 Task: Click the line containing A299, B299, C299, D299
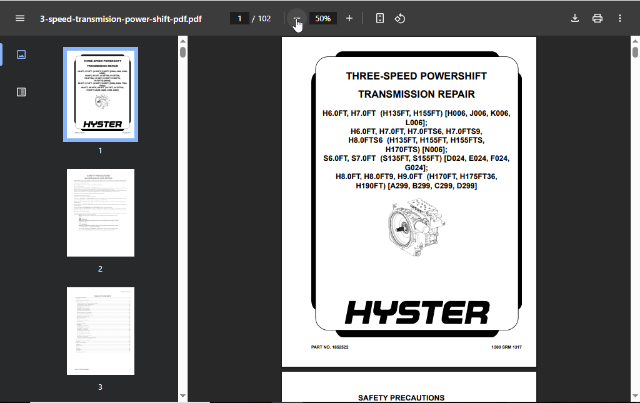click(416, 186)
